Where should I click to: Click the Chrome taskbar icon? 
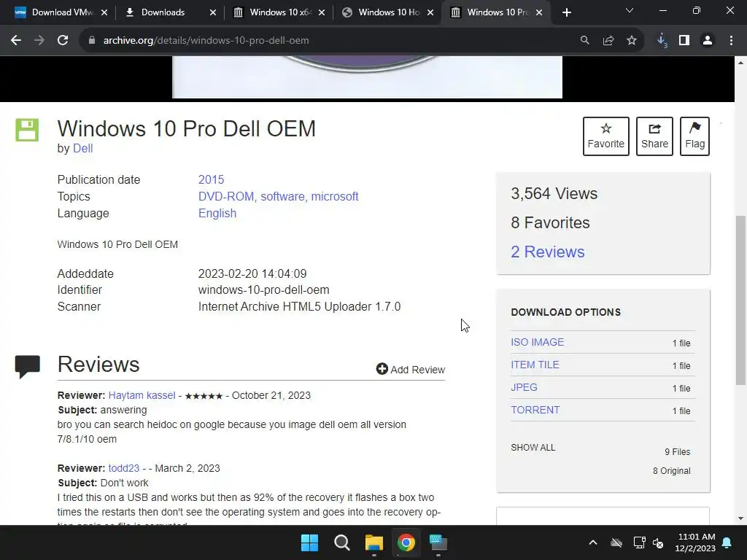pyautogui.click(x=406, y=542)
